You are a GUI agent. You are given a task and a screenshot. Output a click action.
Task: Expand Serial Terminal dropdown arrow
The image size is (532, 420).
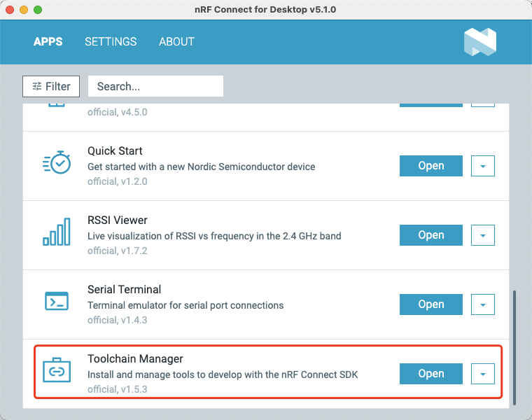point(483,304)
